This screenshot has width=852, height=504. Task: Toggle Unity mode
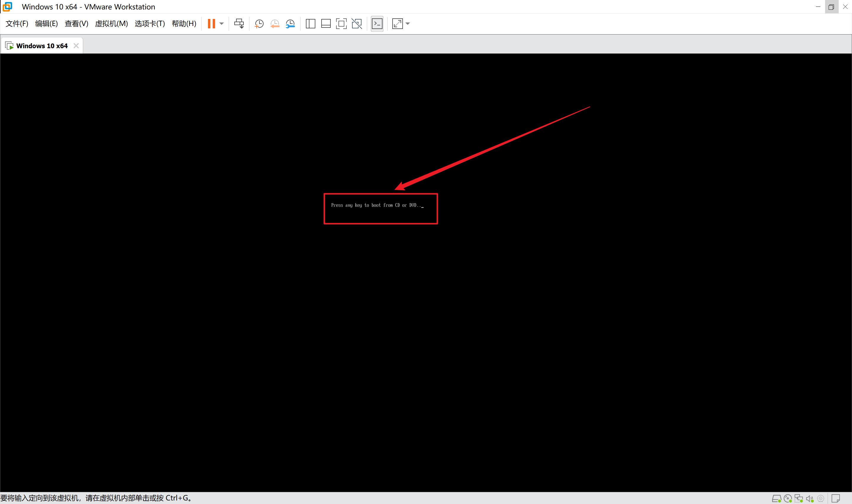click(356, 23)
